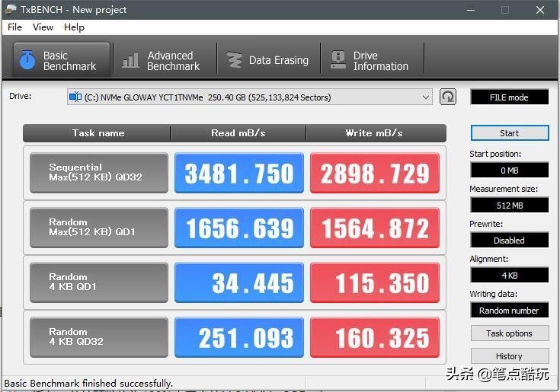
Task: Click random 512 KB write result 1564.872
Action: [375, 228]
